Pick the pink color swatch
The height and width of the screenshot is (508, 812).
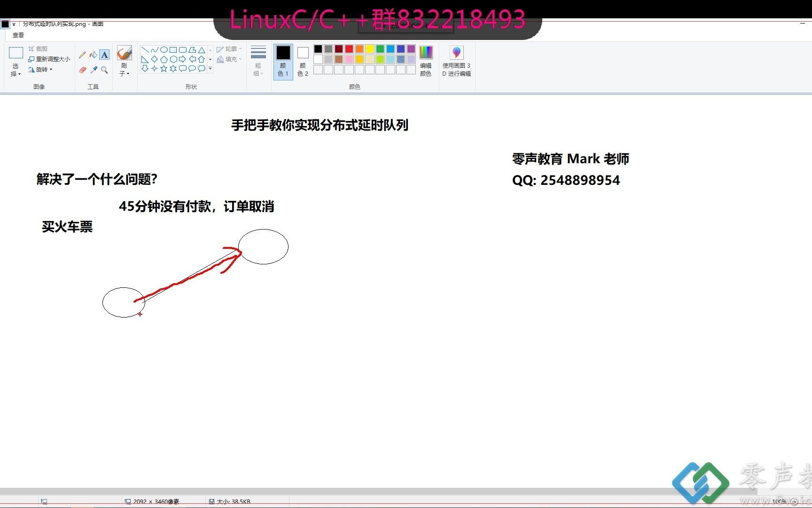[349, 59]
